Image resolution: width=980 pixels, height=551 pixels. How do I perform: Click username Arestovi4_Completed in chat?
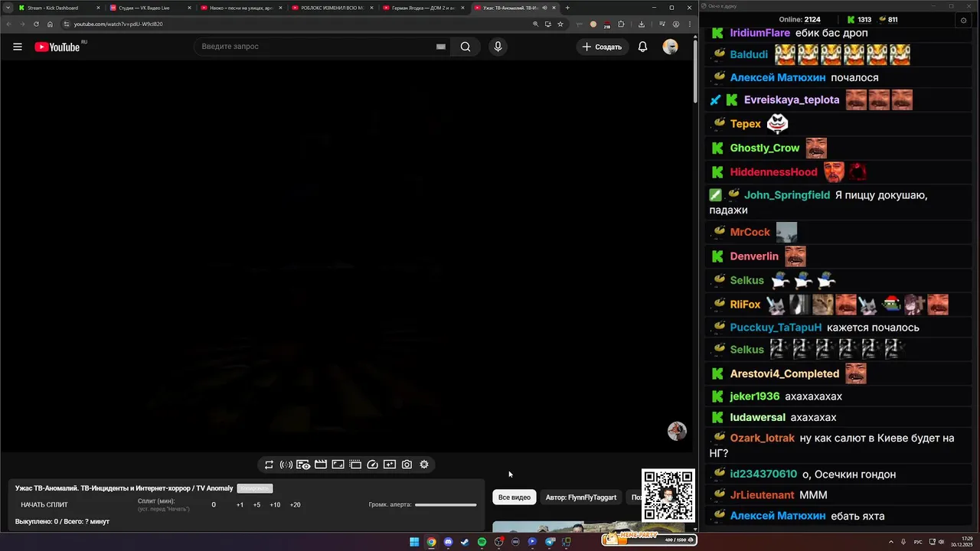coord(785,373)
